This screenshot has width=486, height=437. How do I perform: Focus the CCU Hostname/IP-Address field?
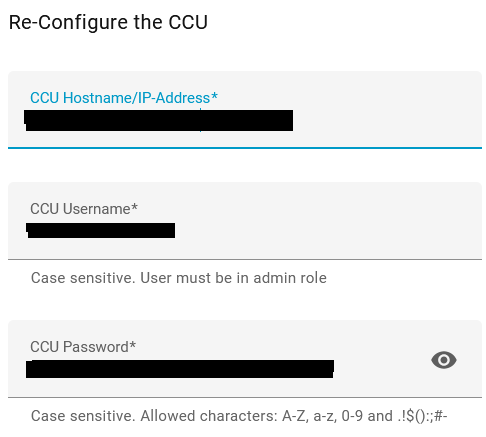click(x=245, y=110)
